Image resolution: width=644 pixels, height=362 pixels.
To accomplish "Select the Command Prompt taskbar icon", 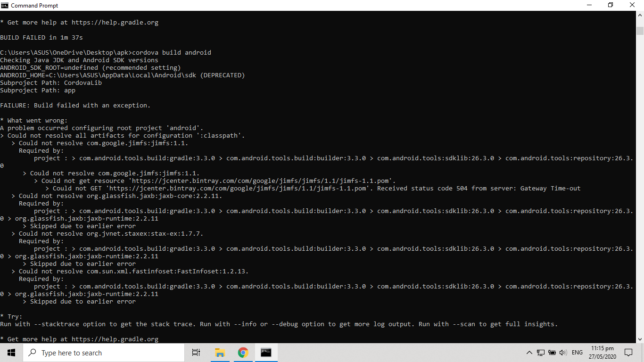I will (266, 353).
